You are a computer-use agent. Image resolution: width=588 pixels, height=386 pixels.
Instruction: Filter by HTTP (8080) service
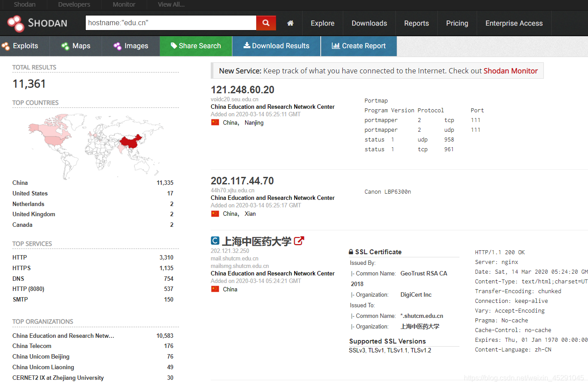28,289
